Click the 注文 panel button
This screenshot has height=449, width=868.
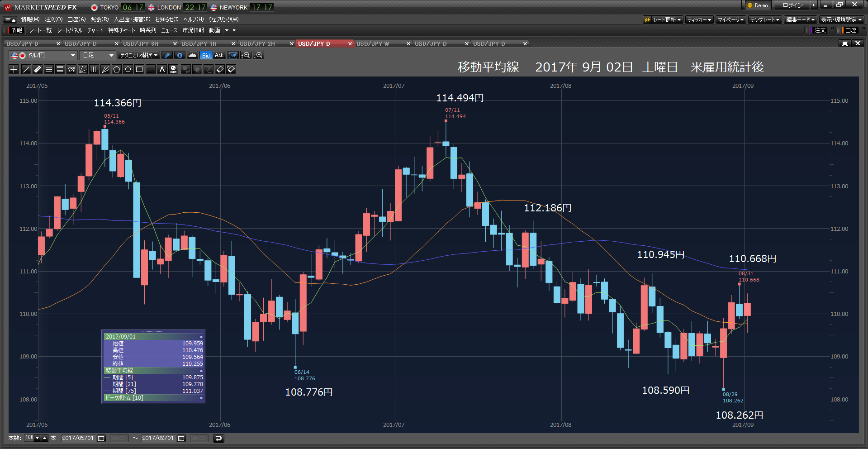coord(820,30)
